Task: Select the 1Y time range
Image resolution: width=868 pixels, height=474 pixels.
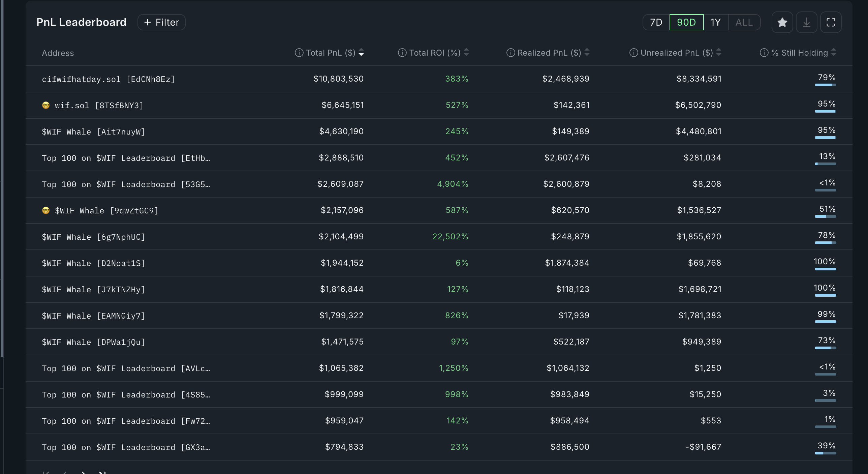Action: (x=716, y=22)
